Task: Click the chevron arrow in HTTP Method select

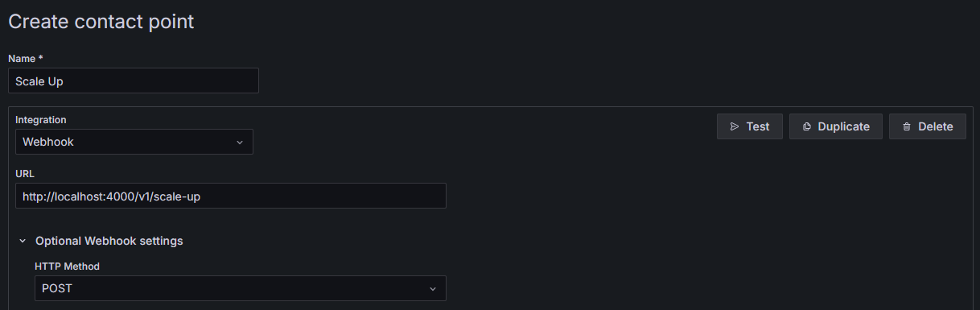Action: click(x=432, y=289)
